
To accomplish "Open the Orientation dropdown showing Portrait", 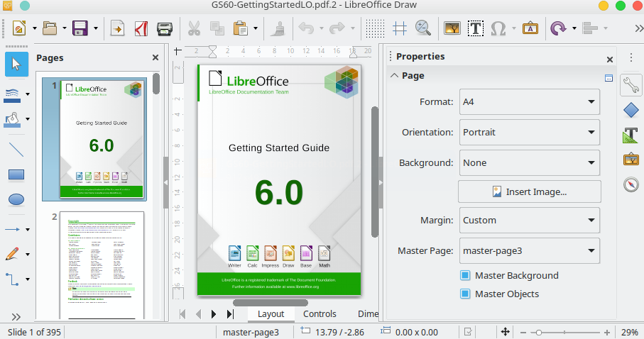I will click(x=529, y=132).
